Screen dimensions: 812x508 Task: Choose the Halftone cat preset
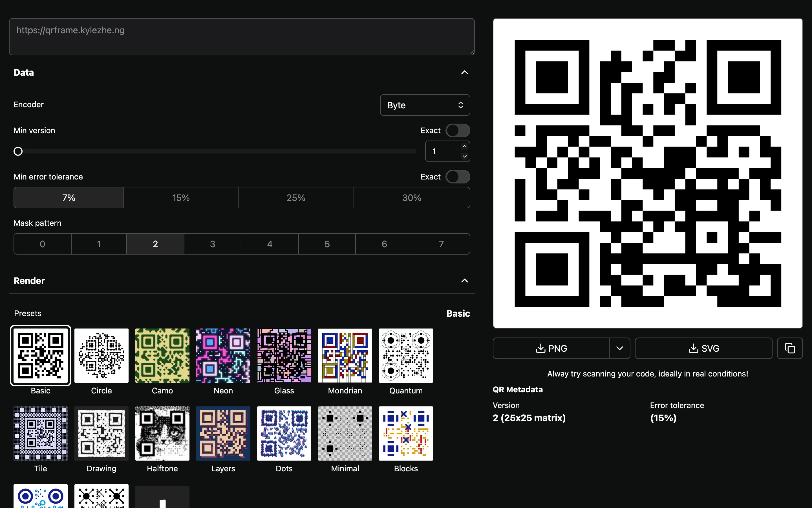162,433
